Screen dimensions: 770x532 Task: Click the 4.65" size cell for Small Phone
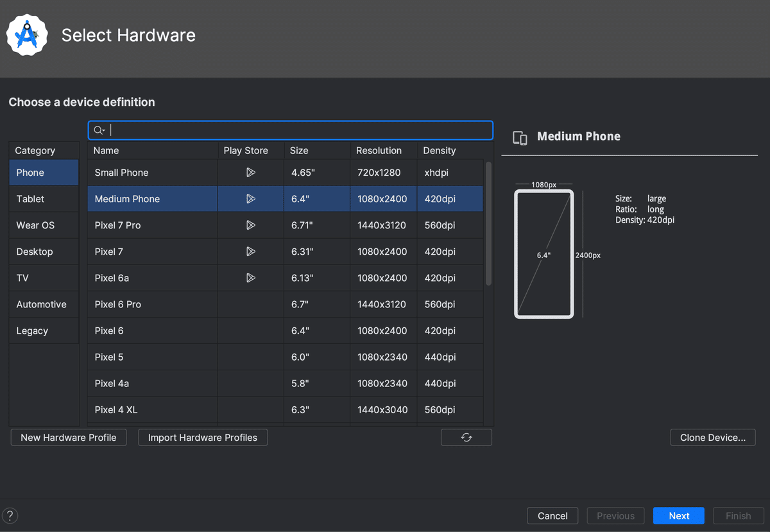click(x=317, y=173)
